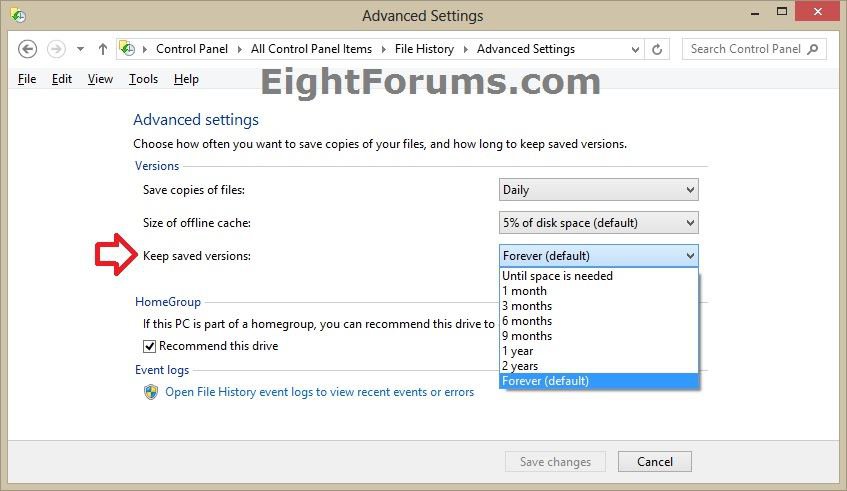Open the File menu
Image resolution: width=847 pixels, height=491 pixels.
pos(26,79)
